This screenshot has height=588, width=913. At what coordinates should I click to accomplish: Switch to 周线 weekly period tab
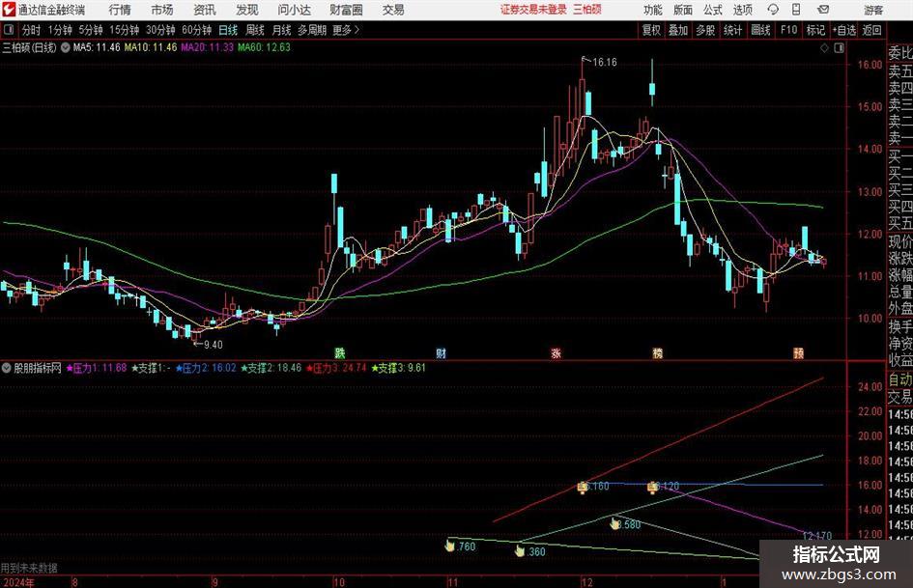point(254,30)
